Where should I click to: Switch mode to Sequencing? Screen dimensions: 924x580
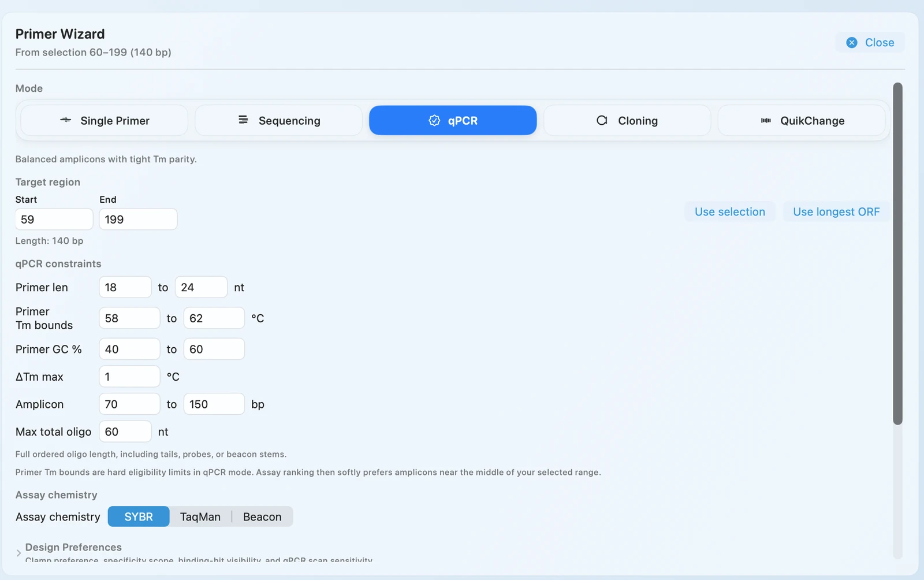tap(279, 120)
